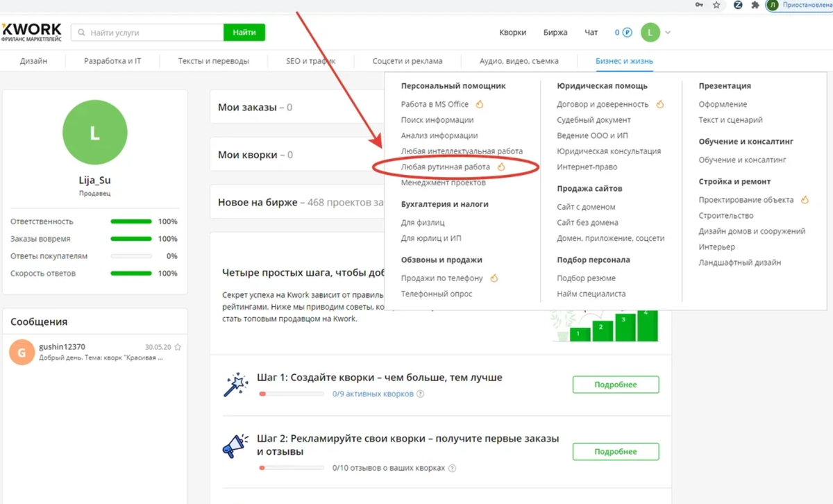Select Работа в MS Office
Image resolution: width=833 pixels, height=504 pixels.
(435, 104)
